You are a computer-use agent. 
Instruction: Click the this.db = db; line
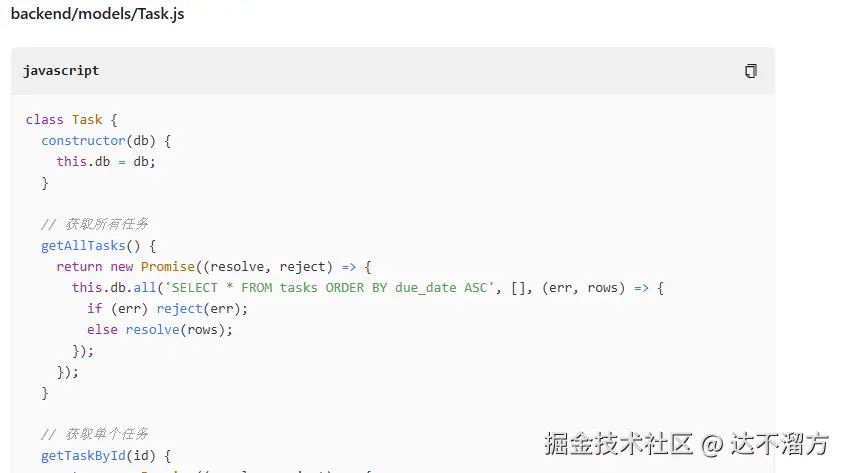pos(106,162)
